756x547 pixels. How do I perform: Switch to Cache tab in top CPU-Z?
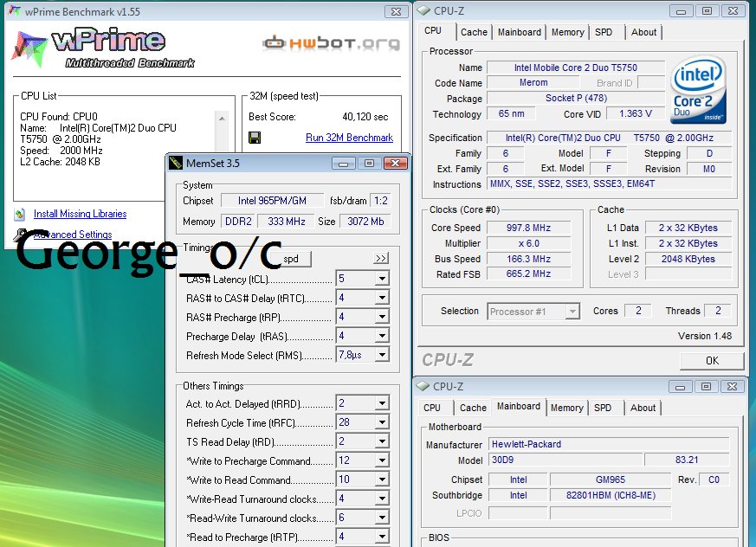[x=474, y=32]
